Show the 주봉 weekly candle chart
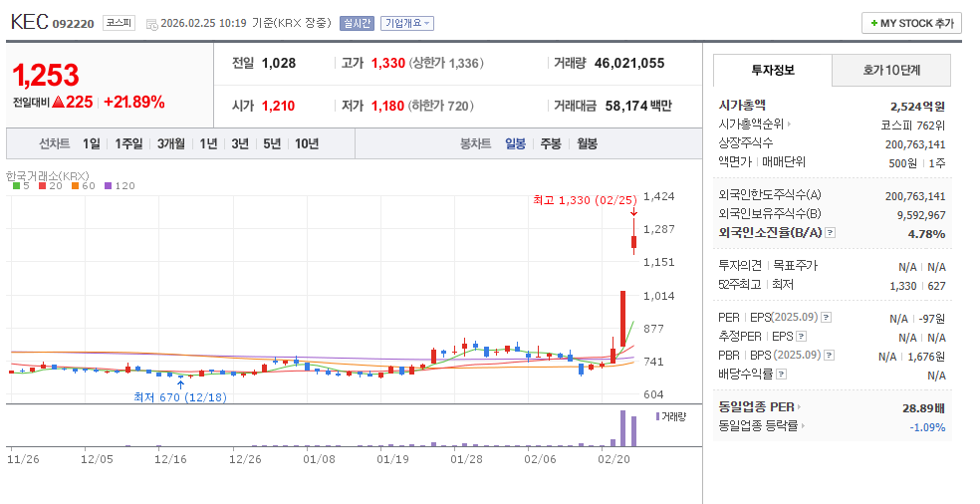 point(551,143)
